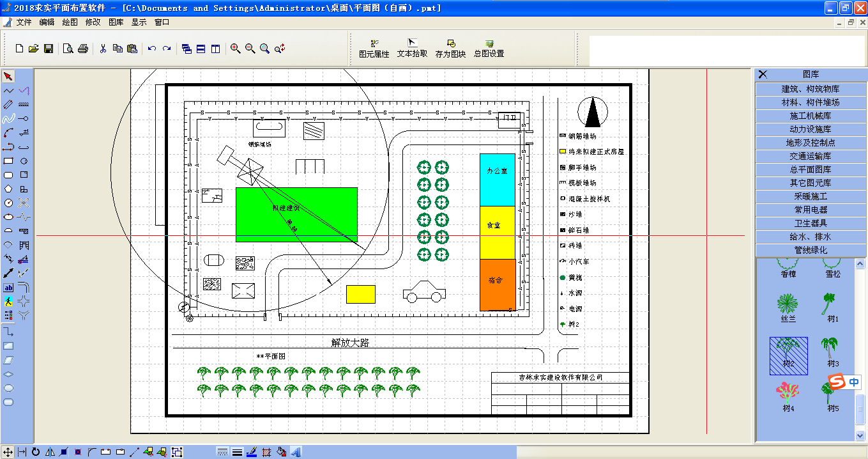868x459 pixels.
Task: Click the Undo arrow icon
Action: pyautogui.click(x=152, y=49)
